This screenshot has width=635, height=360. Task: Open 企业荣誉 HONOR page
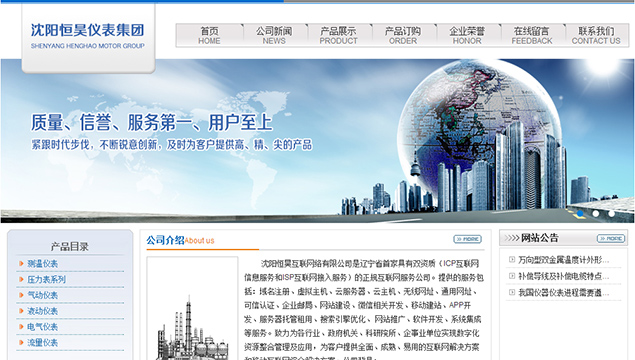point(467,35)
